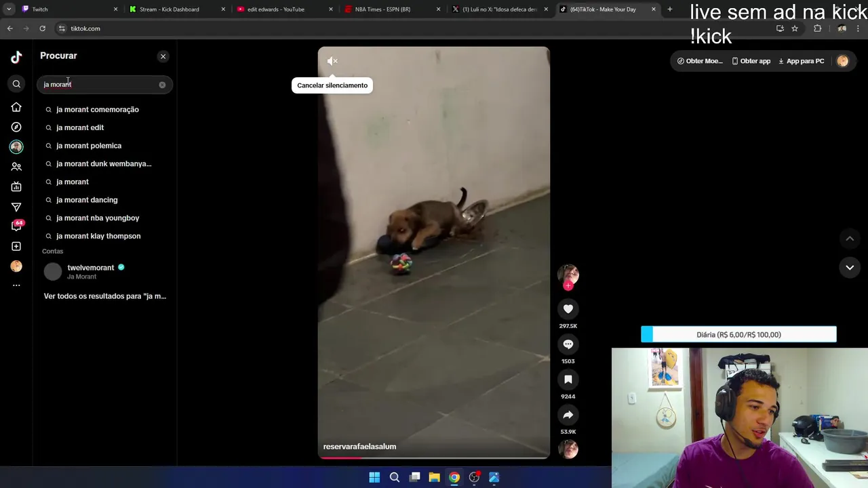Clear the search field text
Image resolution: width=868 pixels, height=488 pixels.
(x=162, y=85)
